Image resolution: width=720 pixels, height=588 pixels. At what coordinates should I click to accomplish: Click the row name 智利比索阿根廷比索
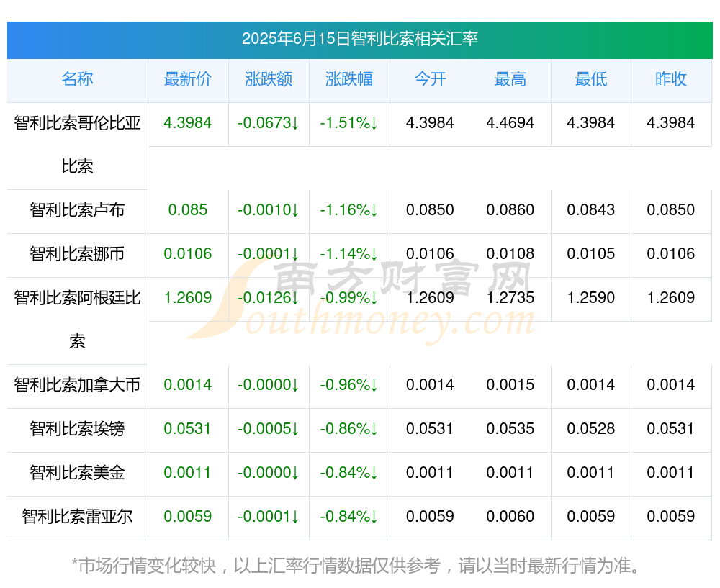pyautogui.click(x=77, y=320)
